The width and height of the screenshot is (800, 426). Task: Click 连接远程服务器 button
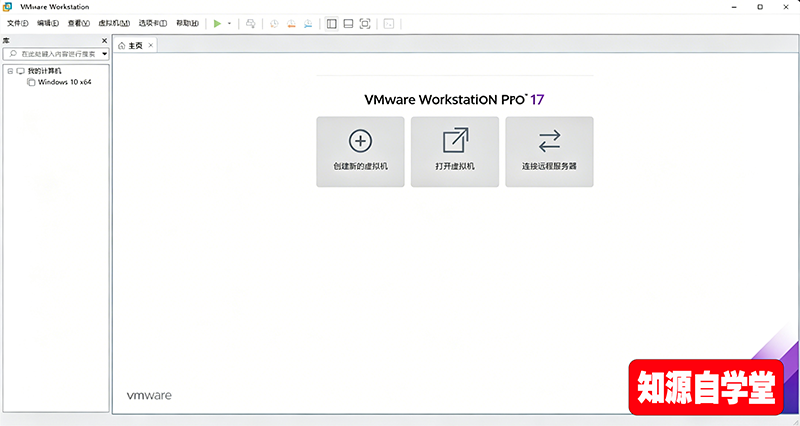coord(549,151)
